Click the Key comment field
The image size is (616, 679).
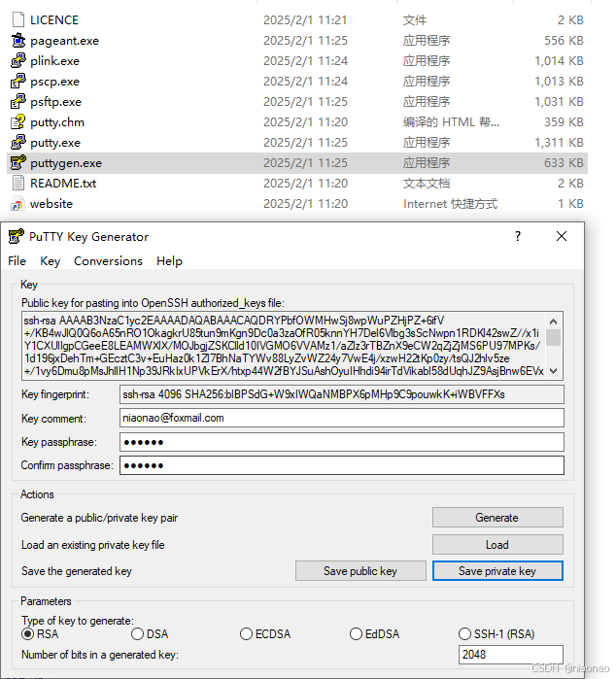tap(342, 418)
